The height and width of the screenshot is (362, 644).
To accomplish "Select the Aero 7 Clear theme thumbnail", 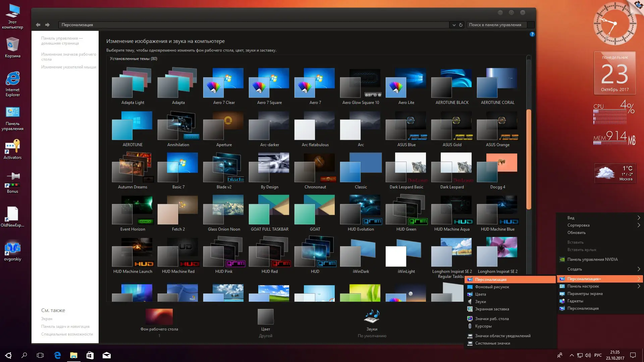I will click(224, 83).
